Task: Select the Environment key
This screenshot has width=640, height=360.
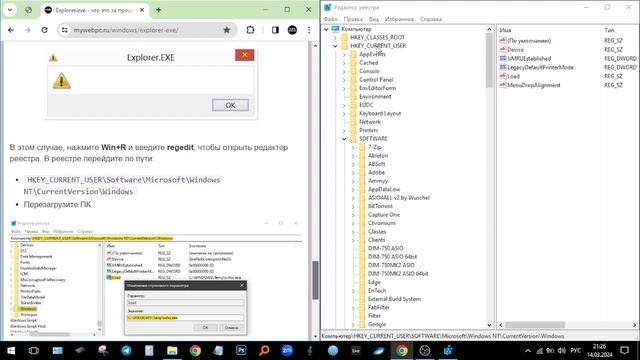Action: pyautogui.click(x=375, y=97)
